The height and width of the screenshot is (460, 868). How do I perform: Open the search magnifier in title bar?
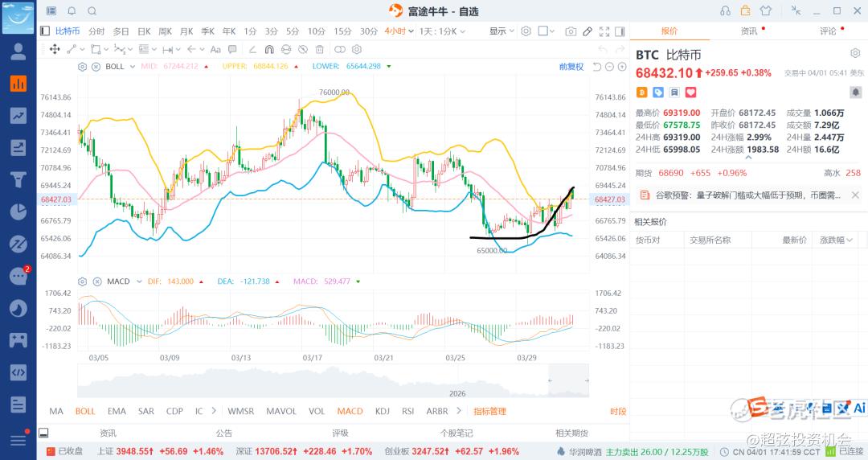[x=91, y=11]
